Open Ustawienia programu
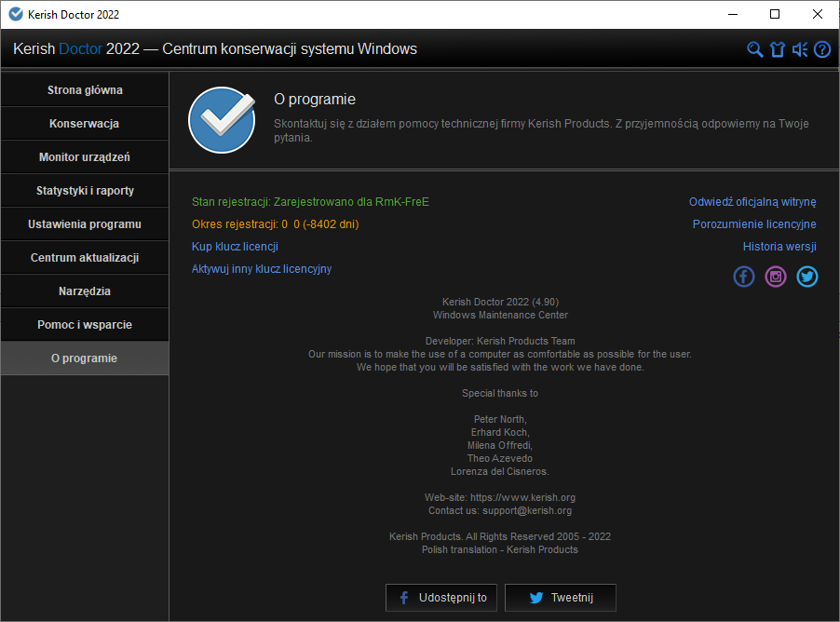This screenshot has width=840, height=622. pyautogui.click(x=85, y=224)
